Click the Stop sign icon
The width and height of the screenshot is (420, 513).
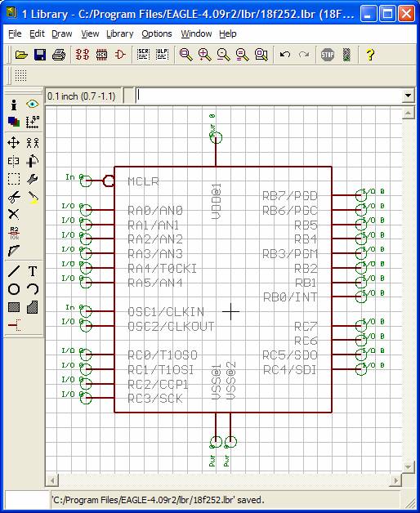pyautogui.click(x=328, y=54)
